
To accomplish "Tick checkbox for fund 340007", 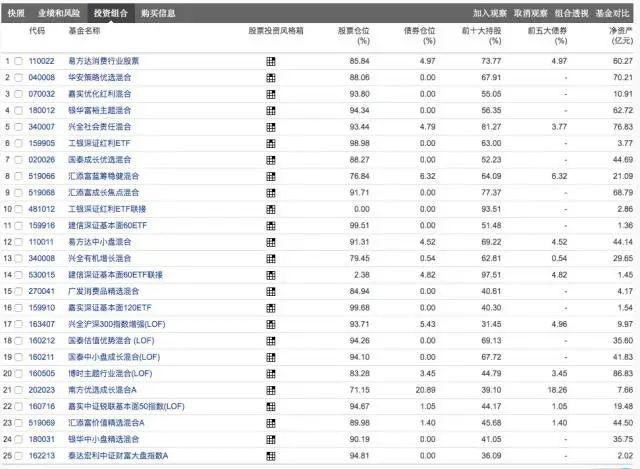I will [18, 127].
